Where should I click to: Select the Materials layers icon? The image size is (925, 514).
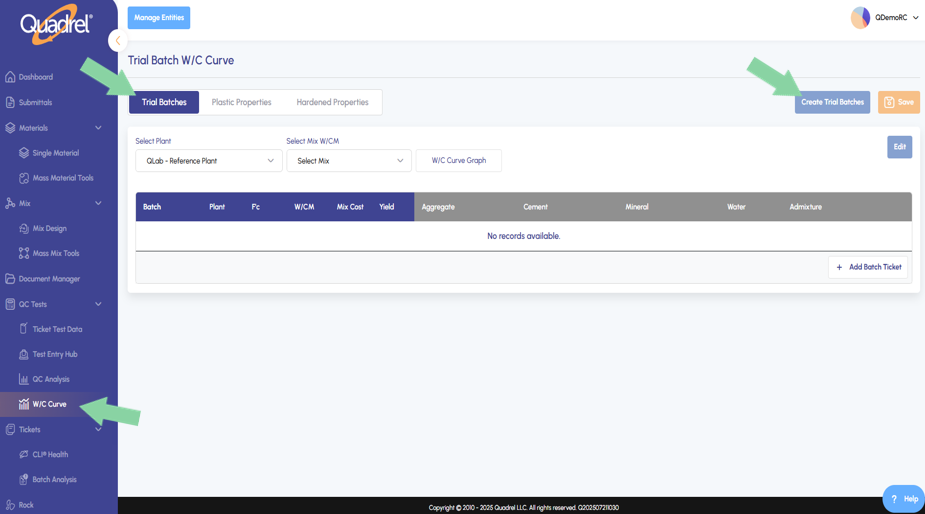tap(10, 127)
